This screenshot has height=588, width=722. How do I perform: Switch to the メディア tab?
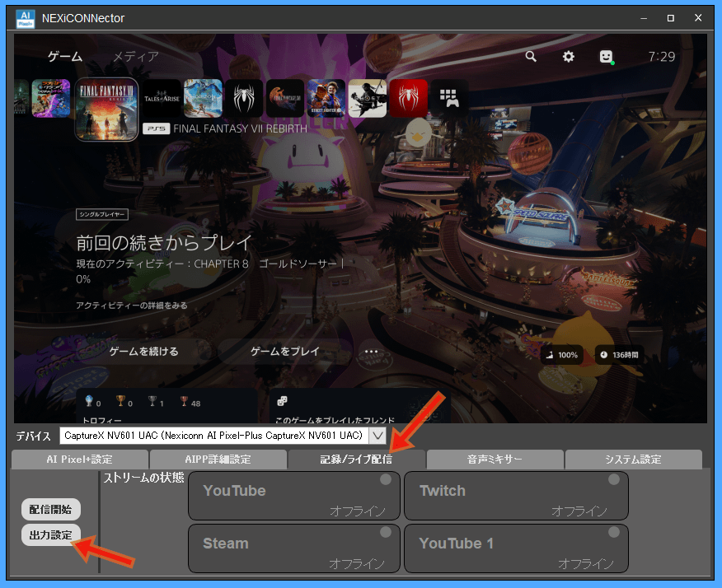[x=136, y=57]
